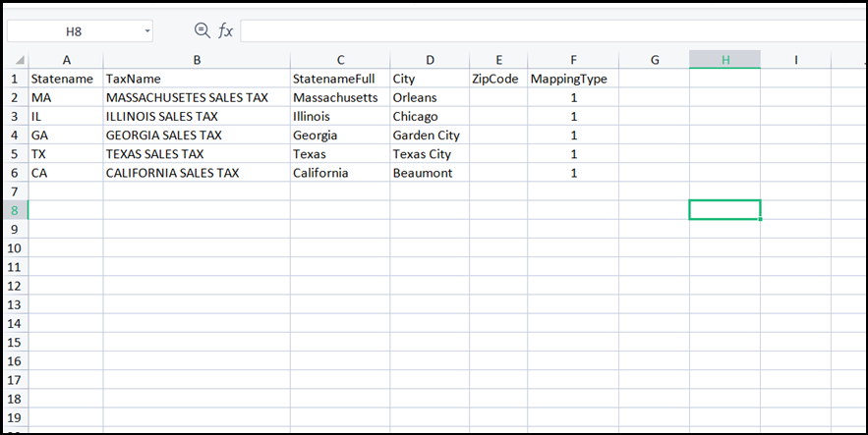Select the Texas cell in column C
The image size is (868, 435).
(340, 154)
